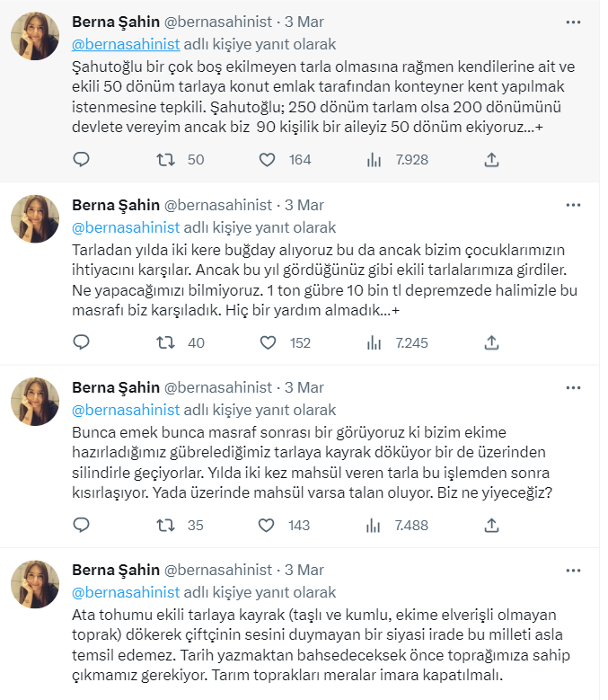Viewport: 608px width, 700px height.
Task: Open @bernasahinist reply link in last tweet
Action: click(x=126, y=592)
